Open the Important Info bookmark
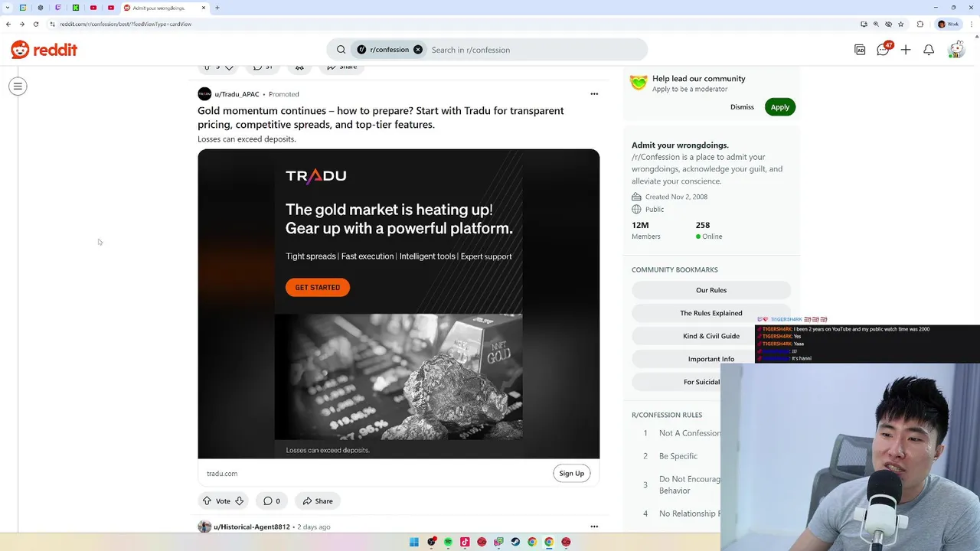 point(711,359)
